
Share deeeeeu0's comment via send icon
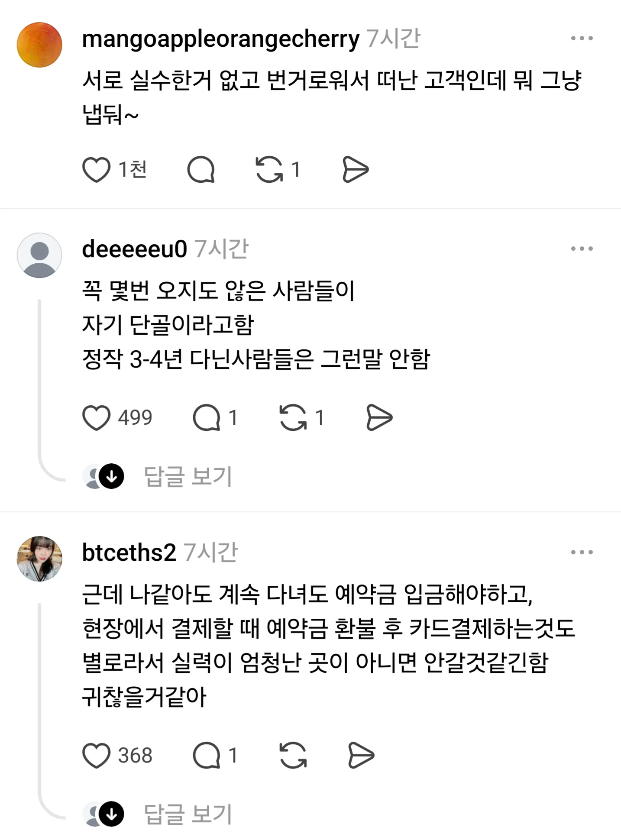click(x=379, y=418)
